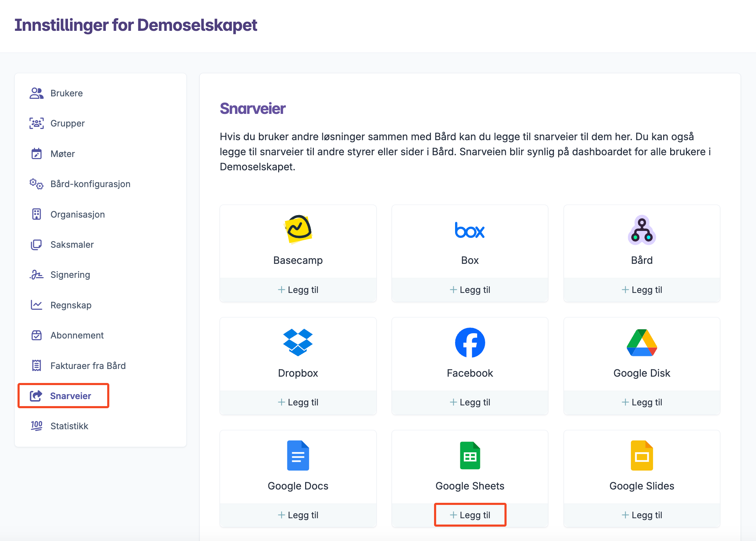Click the Google Slides logo
This screenshot has width=756, height=541.
[x=642, y=456]
